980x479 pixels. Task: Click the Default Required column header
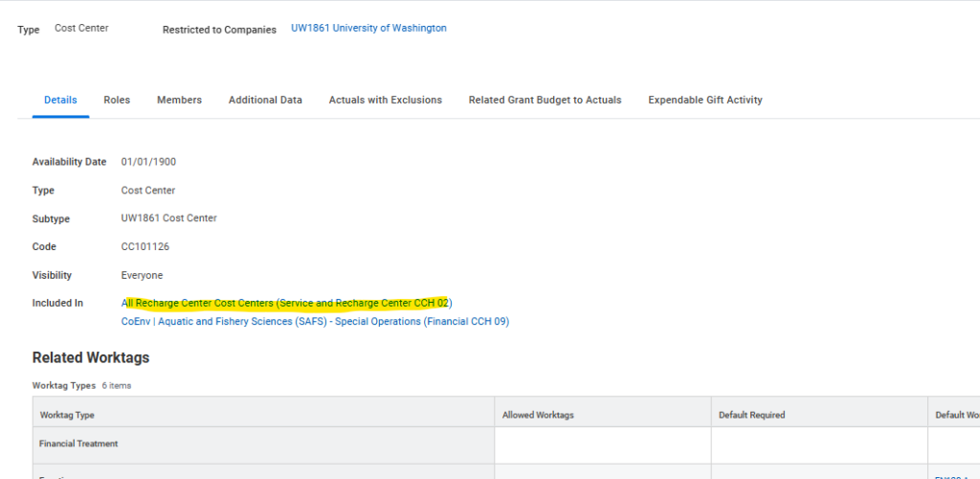[x=751, y=415]
